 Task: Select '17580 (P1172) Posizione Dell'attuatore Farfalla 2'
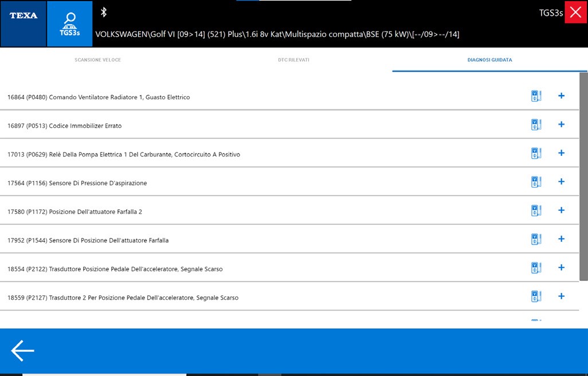tap(75, 212)
